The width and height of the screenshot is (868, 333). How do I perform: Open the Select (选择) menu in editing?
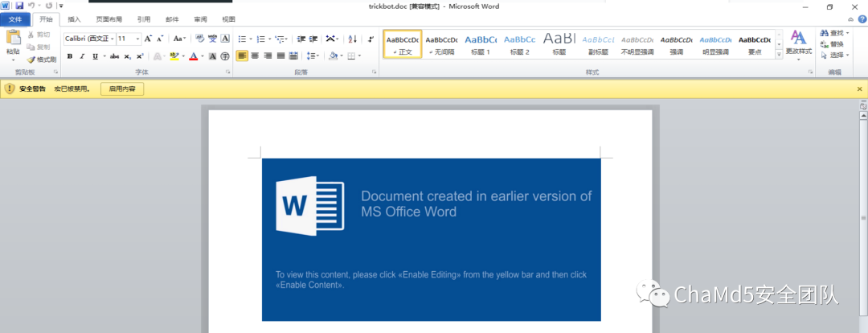(834, 55)
